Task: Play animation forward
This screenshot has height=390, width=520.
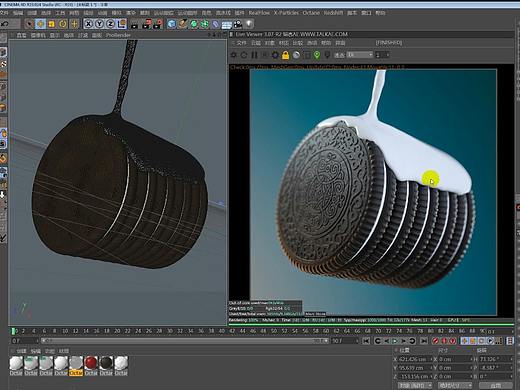Action: pyautogui.click(x=395, y=341)
